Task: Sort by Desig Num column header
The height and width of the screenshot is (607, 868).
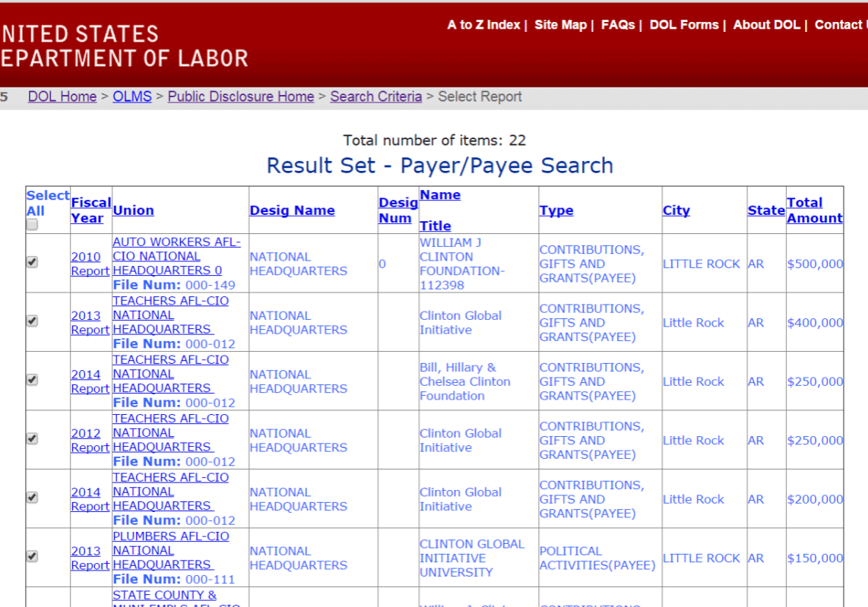Action: click(398, 210)
